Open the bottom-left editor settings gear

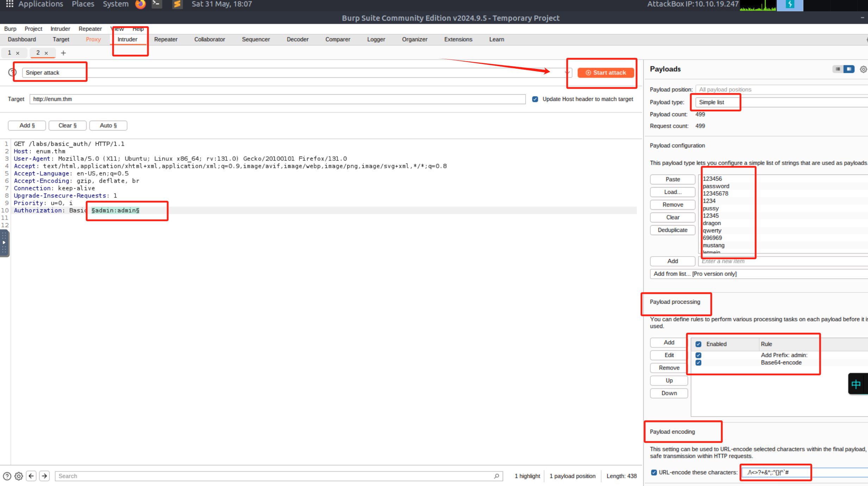(19, 476)
